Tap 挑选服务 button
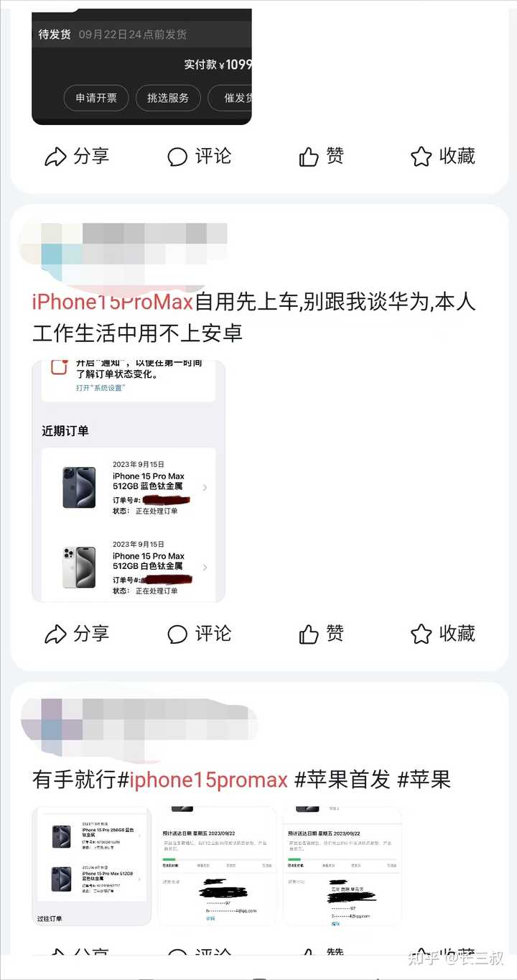The image size is (517, 980). pos(168,98)
